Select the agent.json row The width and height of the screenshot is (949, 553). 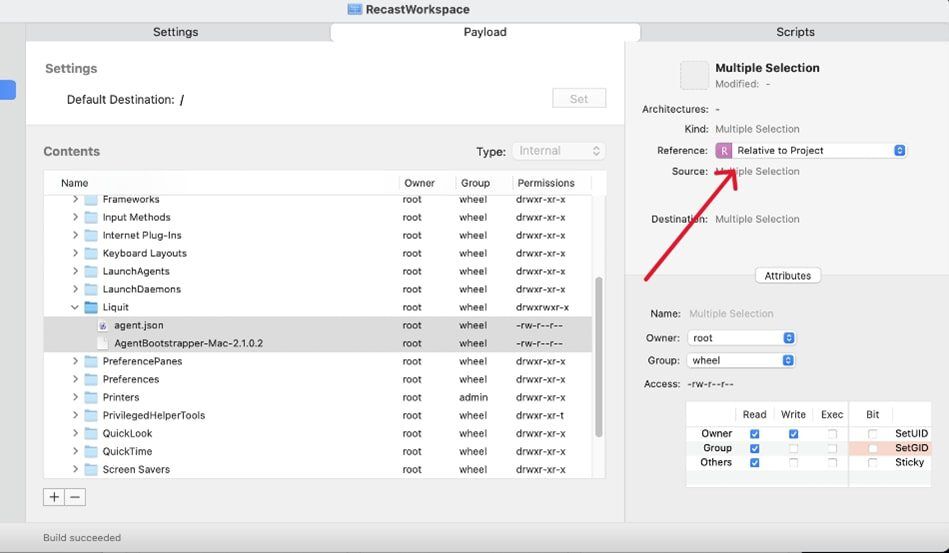(x=318, y=326)
